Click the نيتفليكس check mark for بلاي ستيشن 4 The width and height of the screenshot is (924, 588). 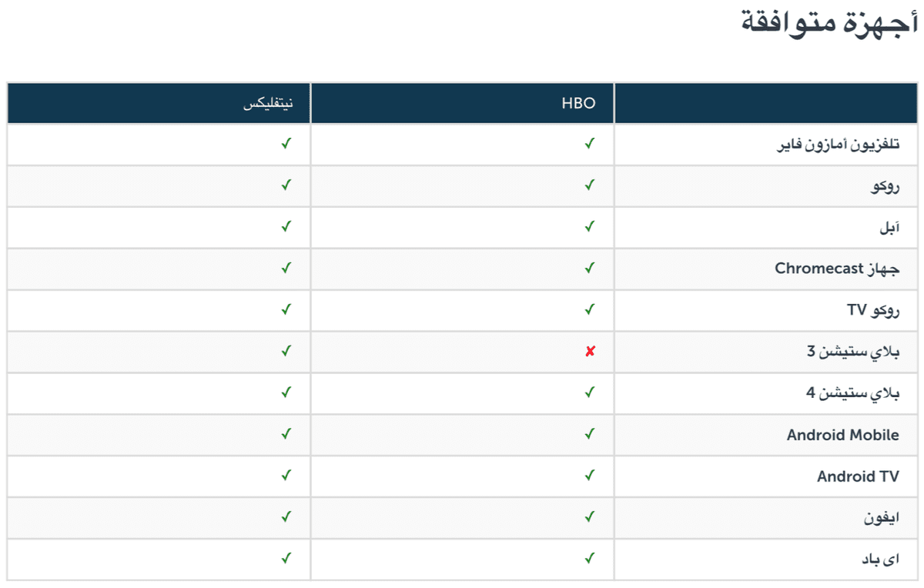click(x=286, y=393)
